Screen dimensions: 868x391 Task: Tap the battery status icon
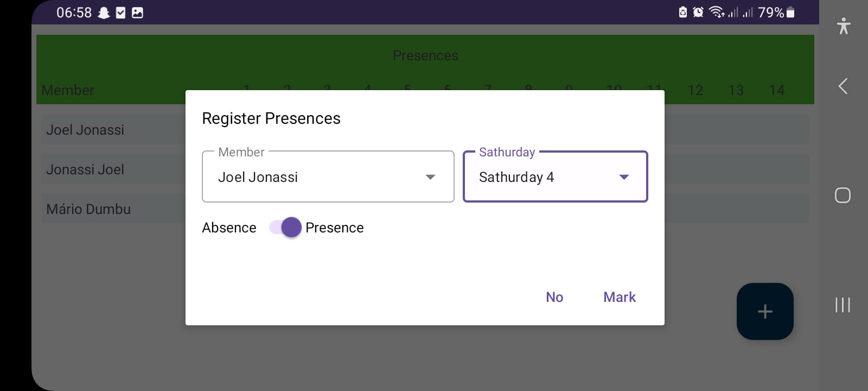pos(790,12)
